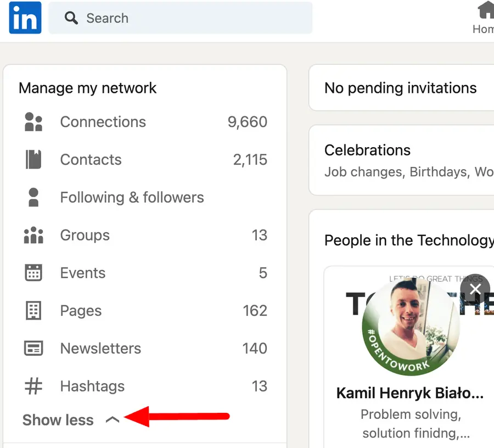Click the Newsletters count 140
The width and height of the screenshot is (494, 448).
(254, 348)
